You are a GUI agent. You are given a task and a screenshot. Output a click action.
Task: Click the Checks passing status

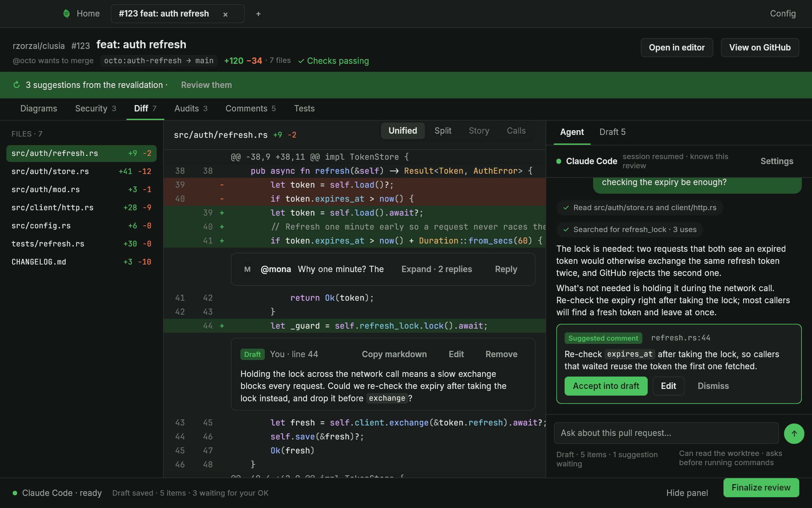tap(334, 61)
